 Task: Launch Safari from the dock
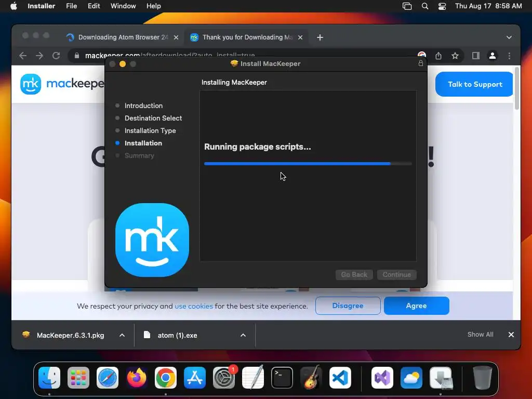[108, 377]
